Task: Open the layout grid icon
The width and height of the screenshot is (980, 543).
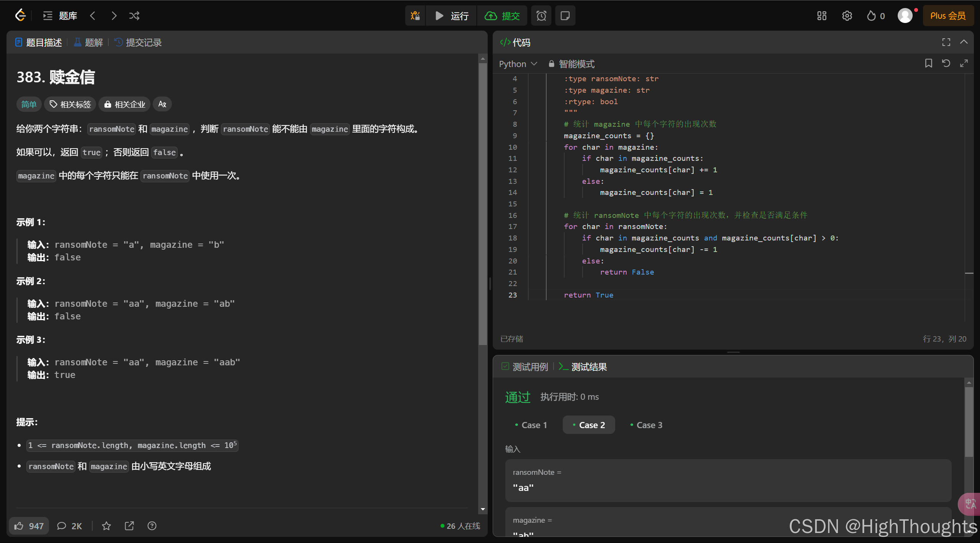Action: click(822, 16)
